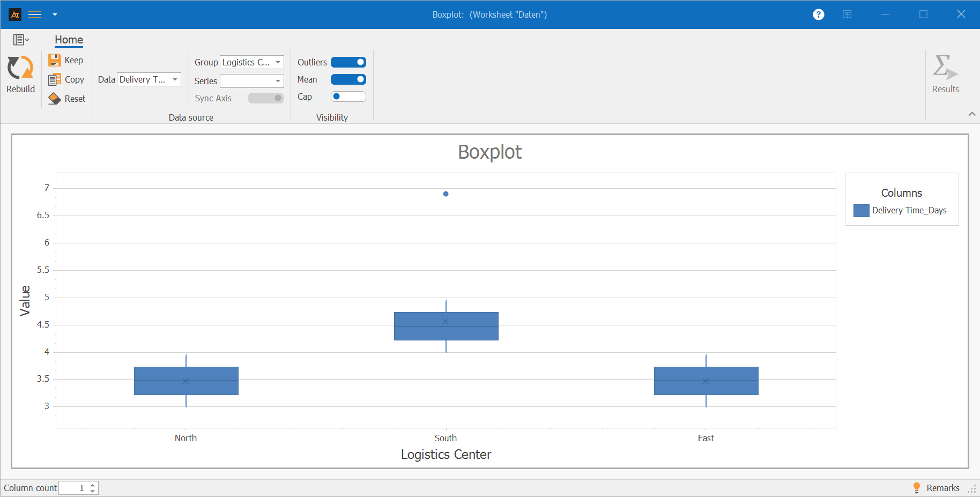This screenshot has width=980, height=497.
Task: Open the quick access toolbar arrow
Action: point(55,14)
